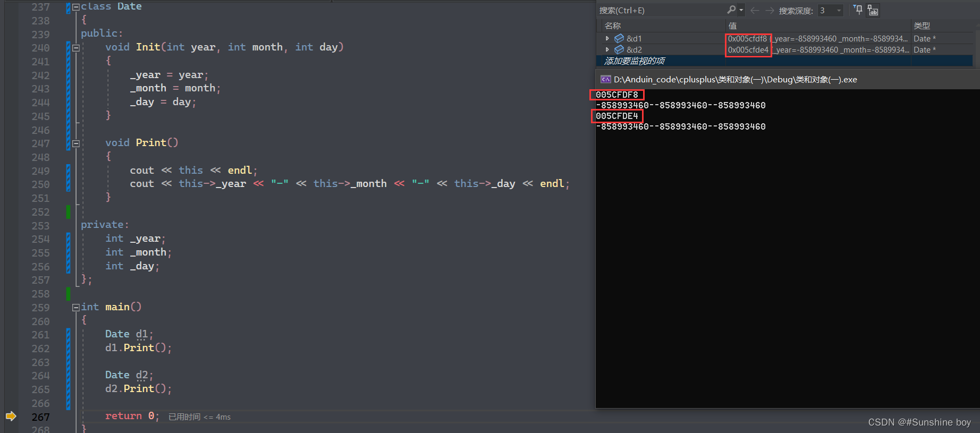Expand the &d1 watch entry
Image resolution: width=980 pixels, height=433 pixels.
point(607,38)
